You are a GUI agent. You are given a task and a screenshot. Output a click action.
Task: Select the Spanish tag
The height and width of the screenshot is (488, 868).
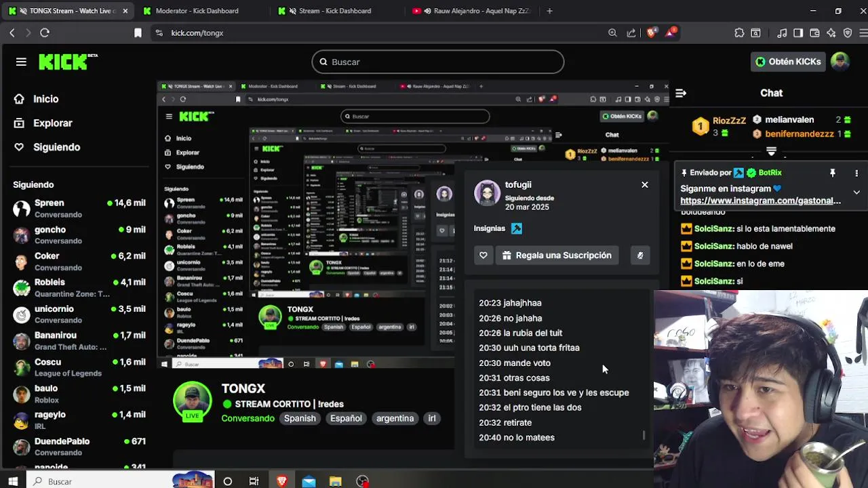pyautogui.click(x=300, y=418)
